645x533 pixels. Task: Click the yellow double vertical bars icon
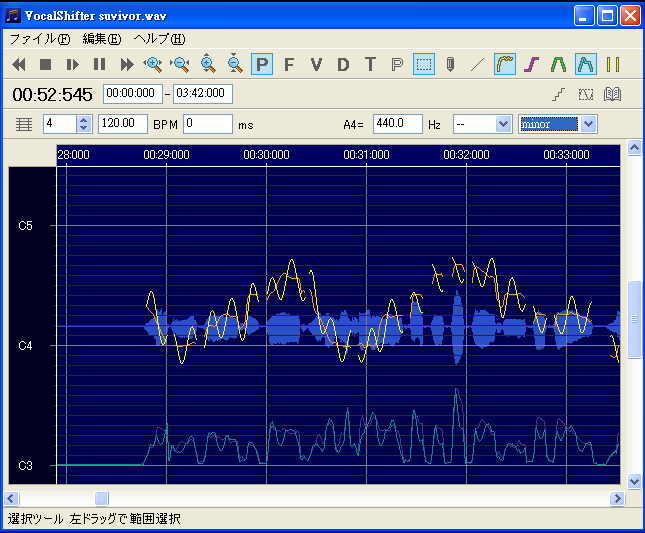pyautogui.click(x=613, y=65)
